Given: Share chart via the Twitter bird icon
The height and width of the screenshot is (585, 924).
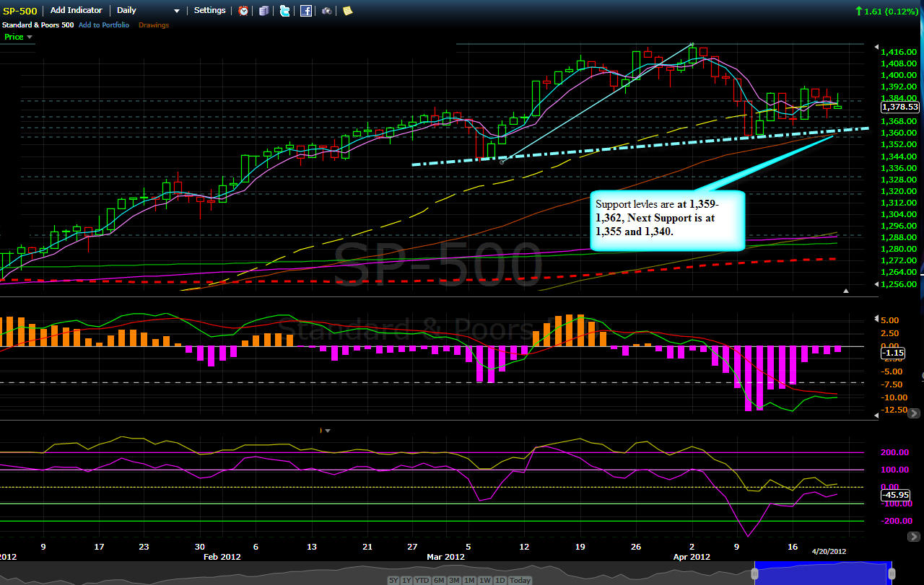Looking at the screenshot, I should coord(285,11).
